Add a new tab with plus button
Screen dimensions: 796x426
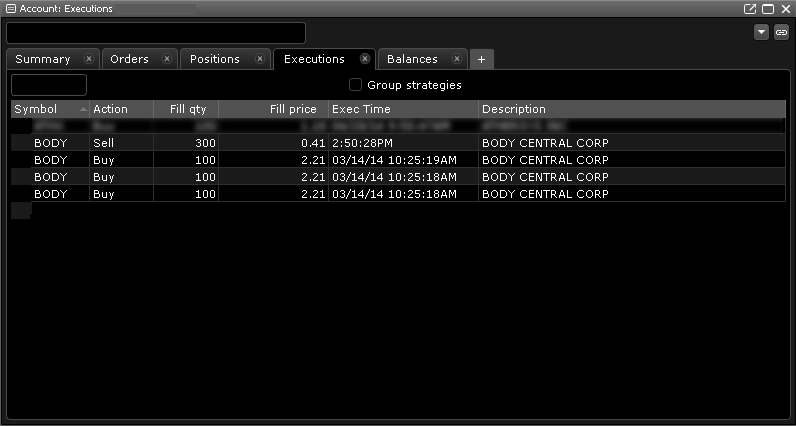pyautogui.click(x=481, y=59)
